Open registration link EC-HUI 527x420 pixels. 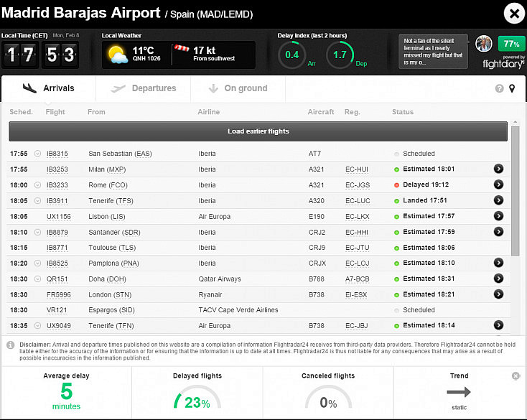[357, 169]
